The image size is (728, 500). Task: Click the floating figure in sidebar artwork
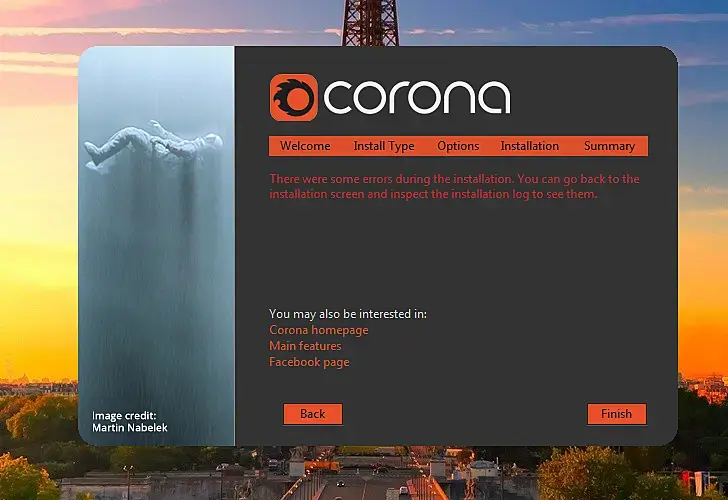pyautogui.click(x=153, y=145)
